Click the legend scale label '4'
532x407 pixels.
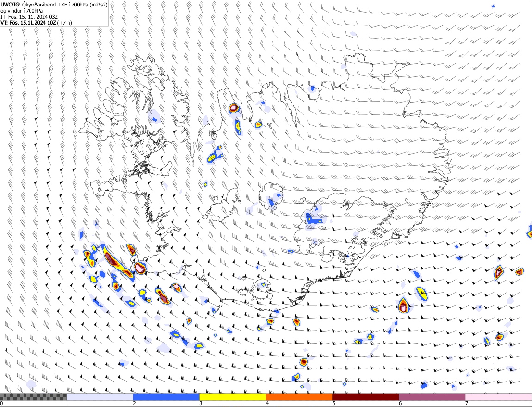tap(267, 404)
